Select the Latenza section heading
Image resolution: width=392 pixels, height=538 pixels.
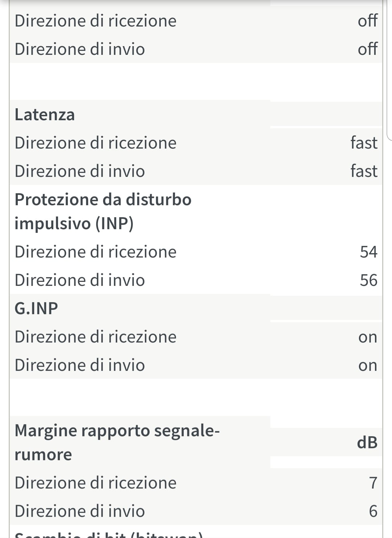point(45,115)
